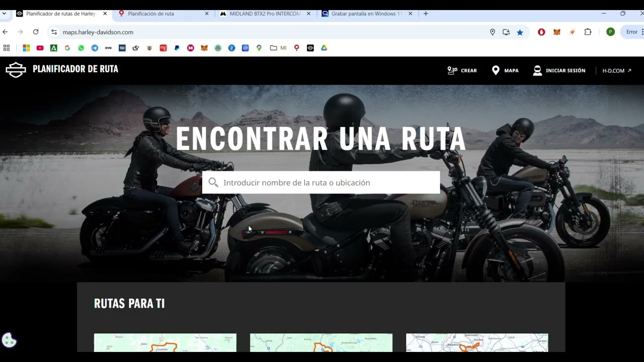Open the MAPA map view
This screenshot has height=362, width=644.
coord(505,70)
